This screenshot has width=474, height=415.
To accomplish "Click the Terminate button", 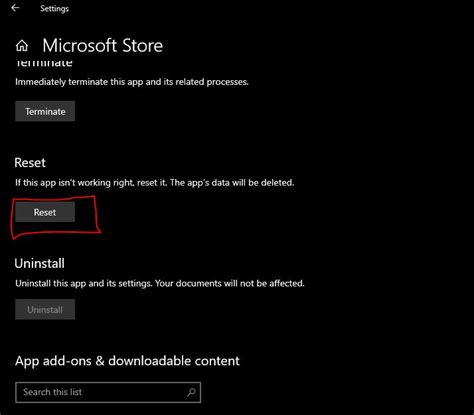I will coord(45,111).
